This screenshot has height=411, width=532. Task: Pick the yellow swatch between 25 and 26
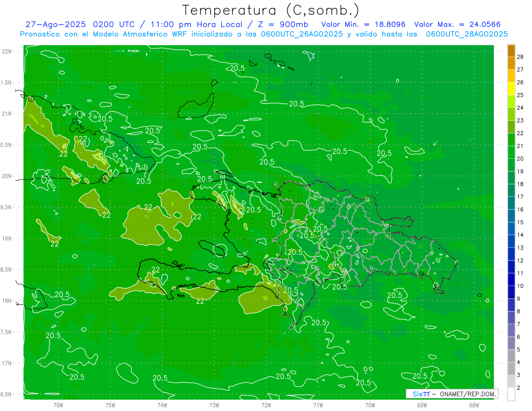511,89
